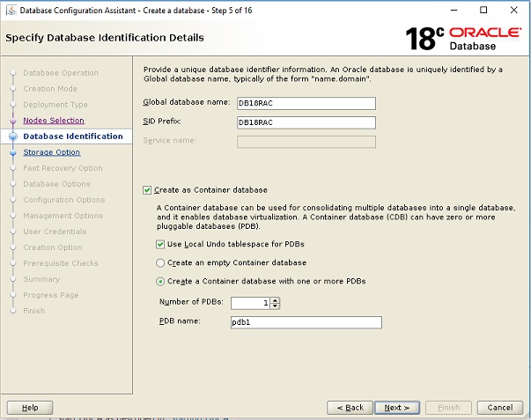Screen dimensions: 531x420
Task: Decrease the Number of PDBs value
Action: tap(275, 306)
